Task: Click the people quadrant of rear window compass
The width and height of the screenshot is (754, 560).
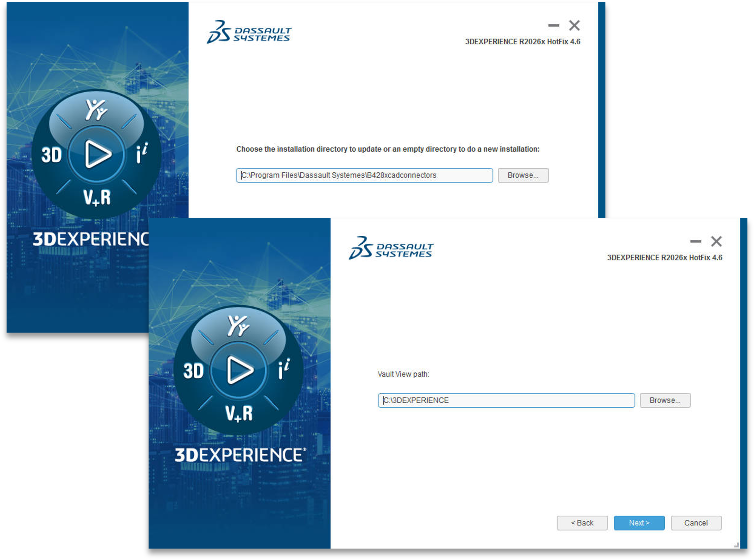Action: [x=96, y=109]
